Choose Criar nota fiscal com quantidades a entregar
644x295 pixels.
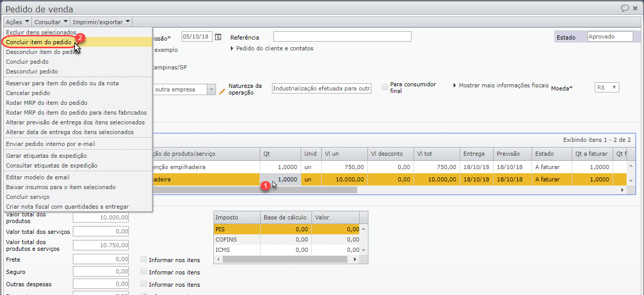point(67,207)
